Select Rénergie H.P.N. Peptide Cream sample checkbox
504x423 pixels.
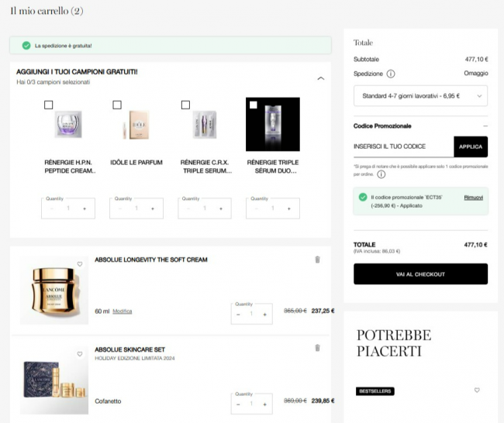[49, 105]
